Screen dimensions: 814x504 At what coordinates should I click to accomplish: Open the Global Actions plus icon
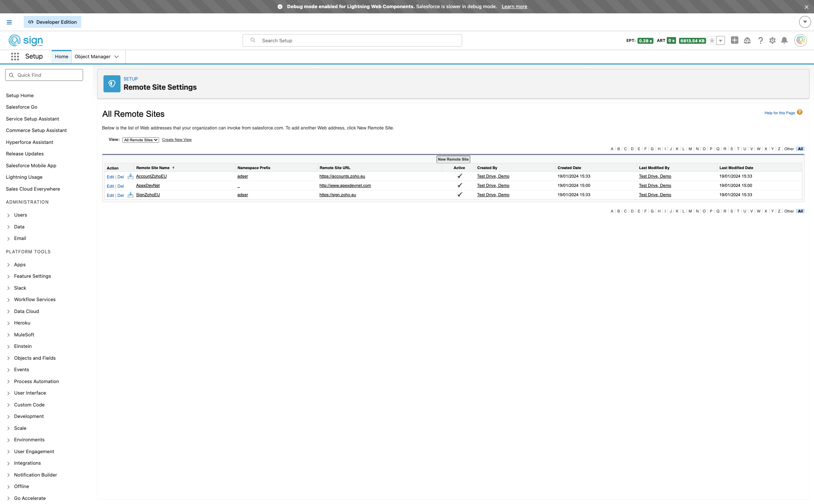pos(734,40)
